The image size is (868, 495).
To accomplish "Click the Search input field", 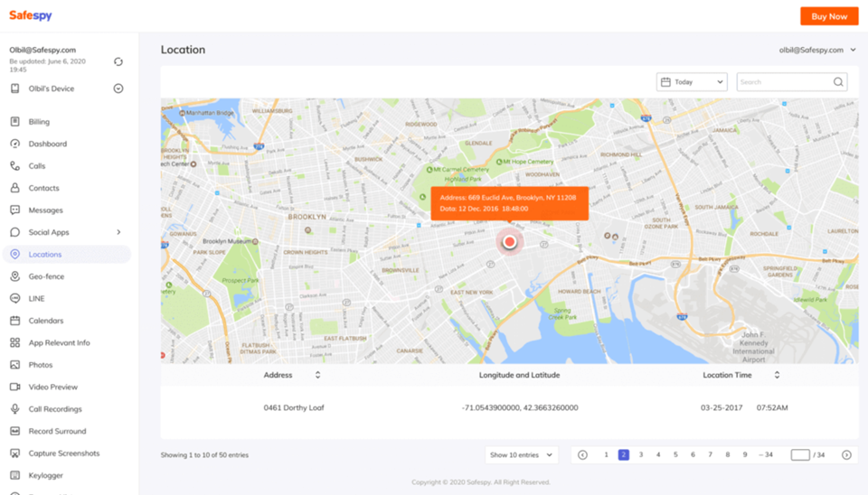I will 792,82.
